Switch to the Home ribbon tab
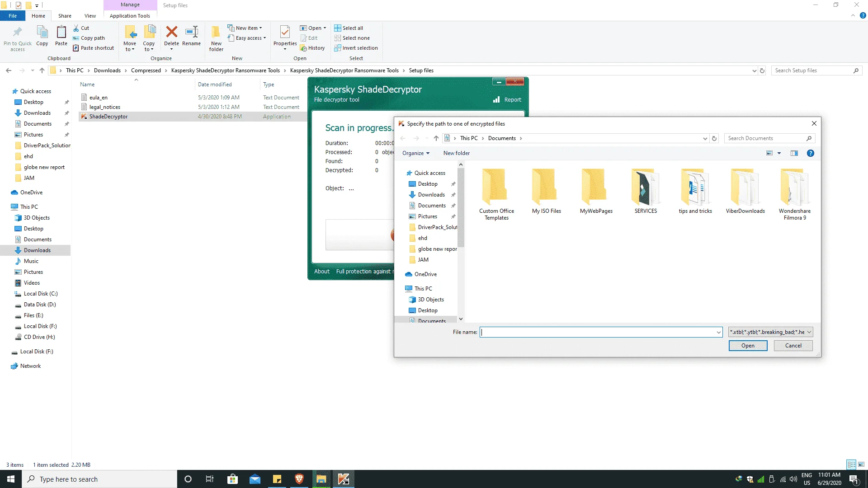 (38, 16)
